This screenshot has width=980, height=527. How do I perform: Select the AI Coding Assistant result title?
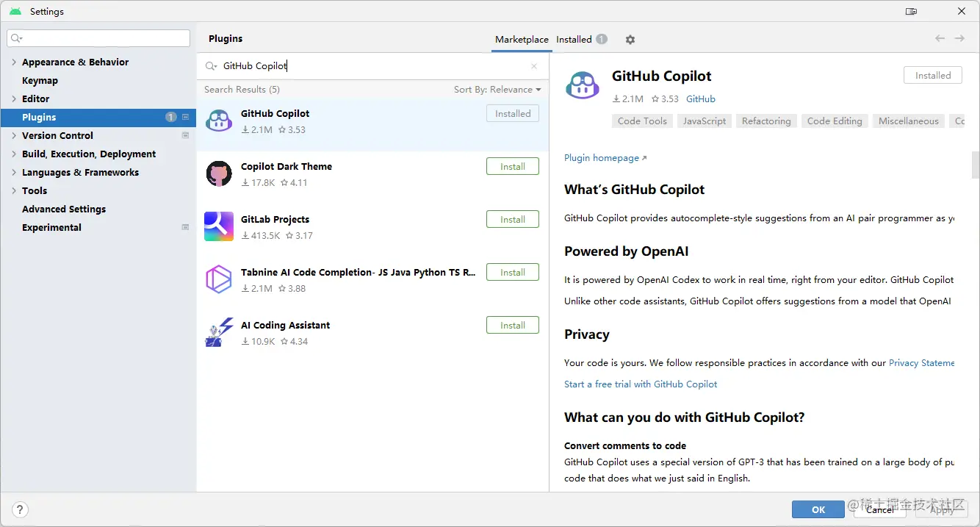coord(285,325)
